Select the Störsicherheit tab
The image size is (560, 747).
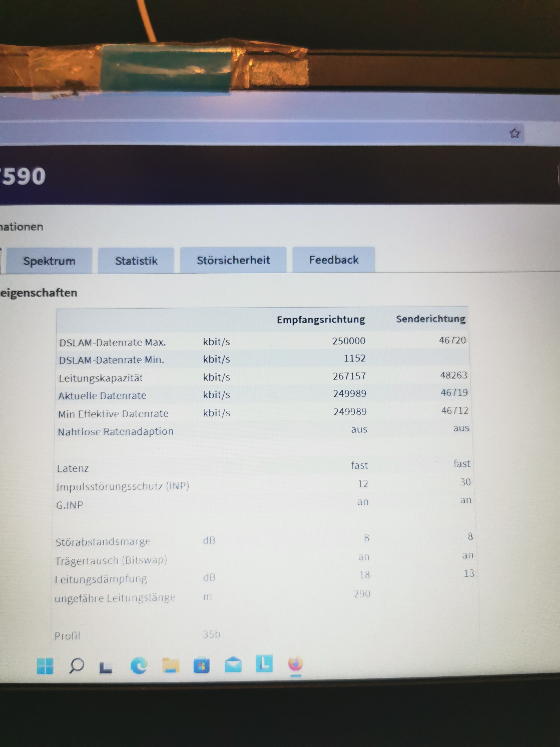pos(233,260)
